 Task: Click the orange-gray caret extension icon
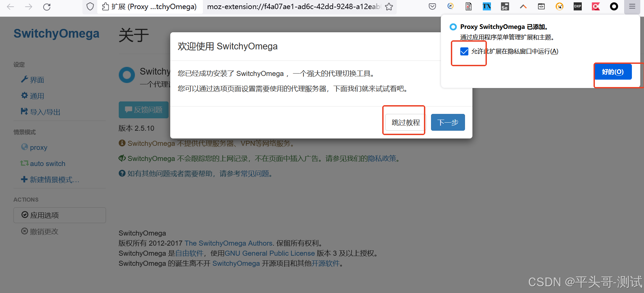(x=523, y=6)
